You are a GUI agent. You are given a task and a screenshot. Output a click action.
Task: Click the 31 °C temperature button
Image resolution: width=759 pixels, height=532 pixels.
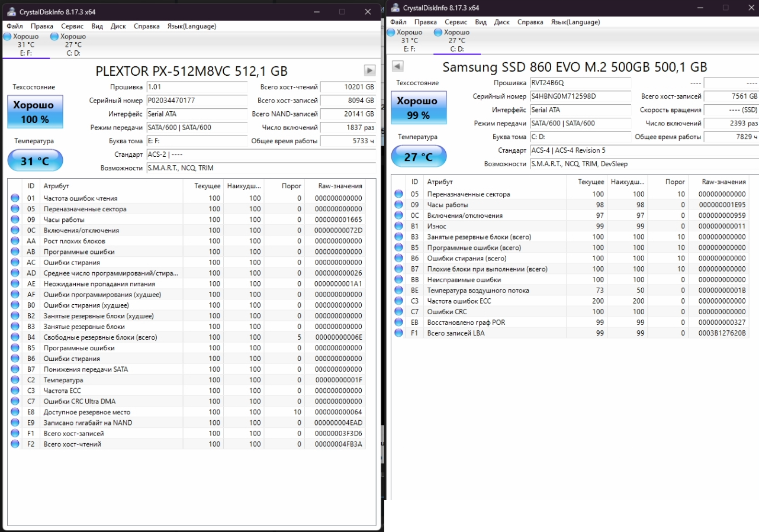[35, 161]
